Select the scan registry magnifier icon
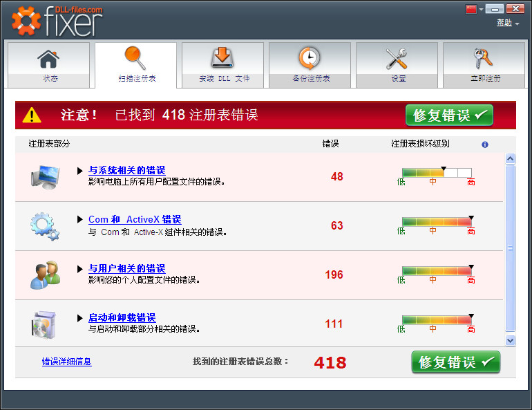 (x=135, y=57)
